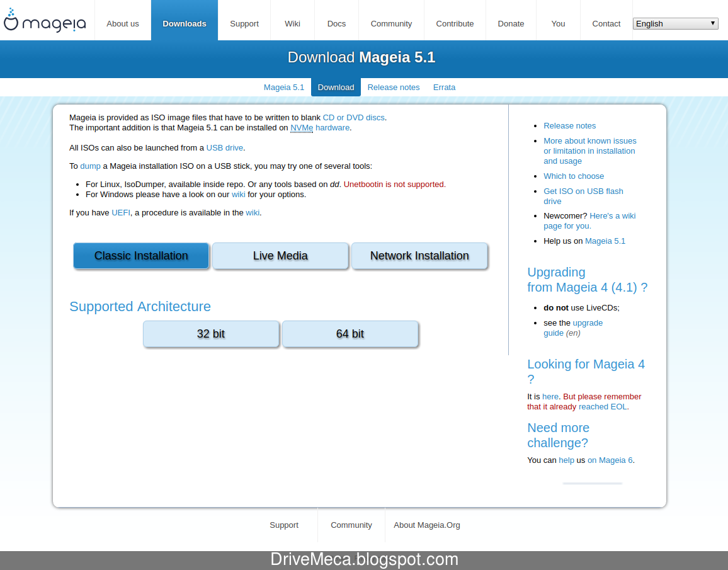The width and height of the screenshot is (728, 570).
Task: Follow the 'here' link for Mageia 4
Action: (550, 396)
